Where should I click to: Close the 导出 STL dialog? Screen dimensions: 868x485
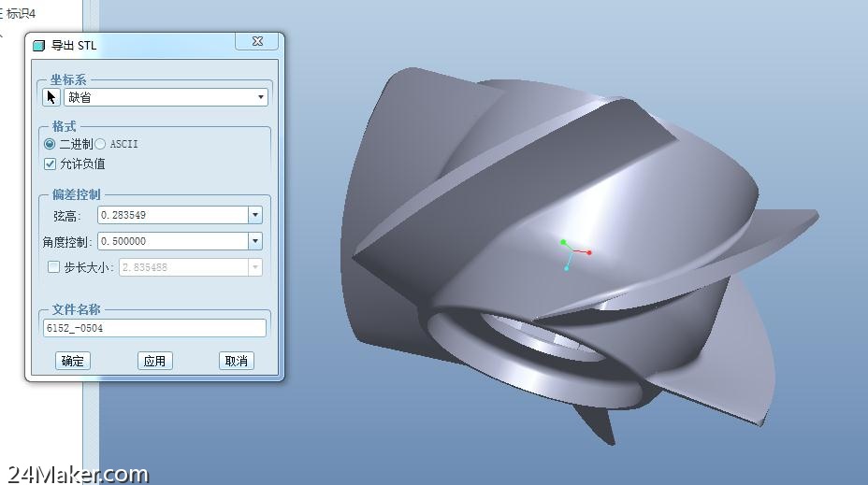tap(257, 41)
